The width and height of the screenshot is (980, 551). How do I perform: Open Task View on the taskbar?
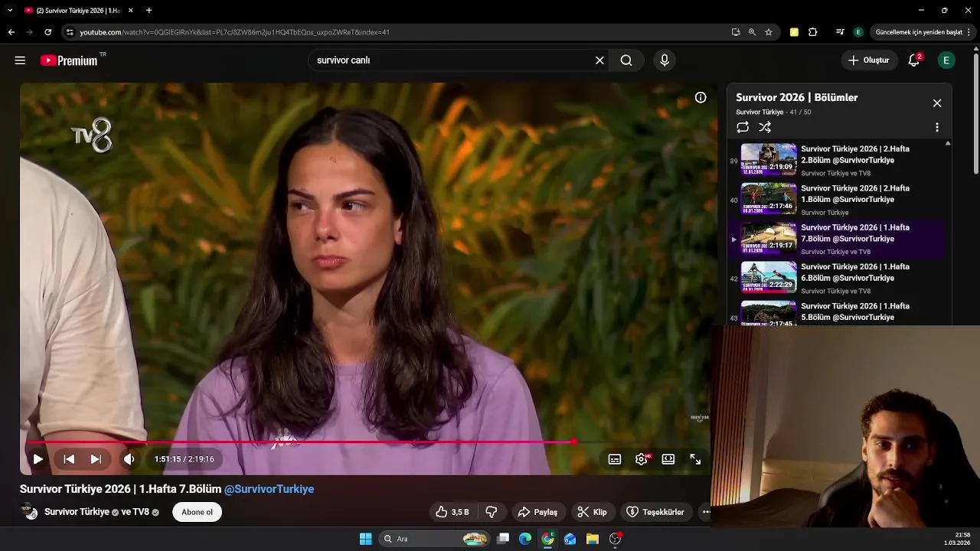pyautogui.click(x=503, y=539)
